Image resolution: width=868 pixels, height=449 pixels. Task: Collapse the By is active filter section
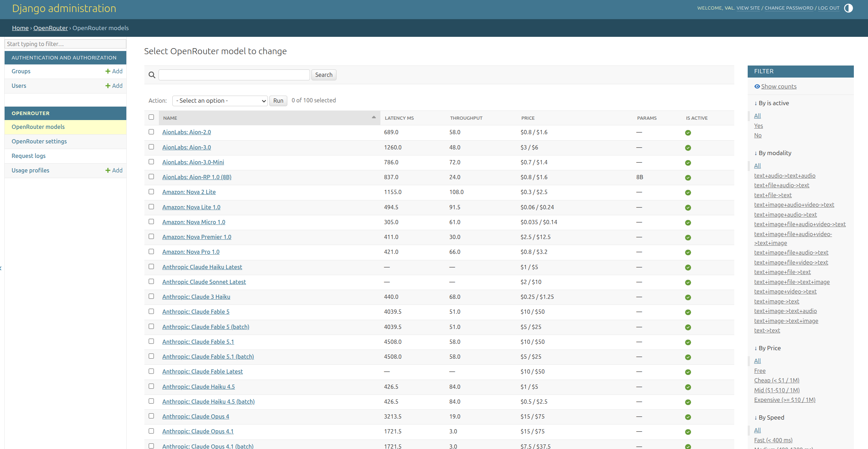coord(771,103)
